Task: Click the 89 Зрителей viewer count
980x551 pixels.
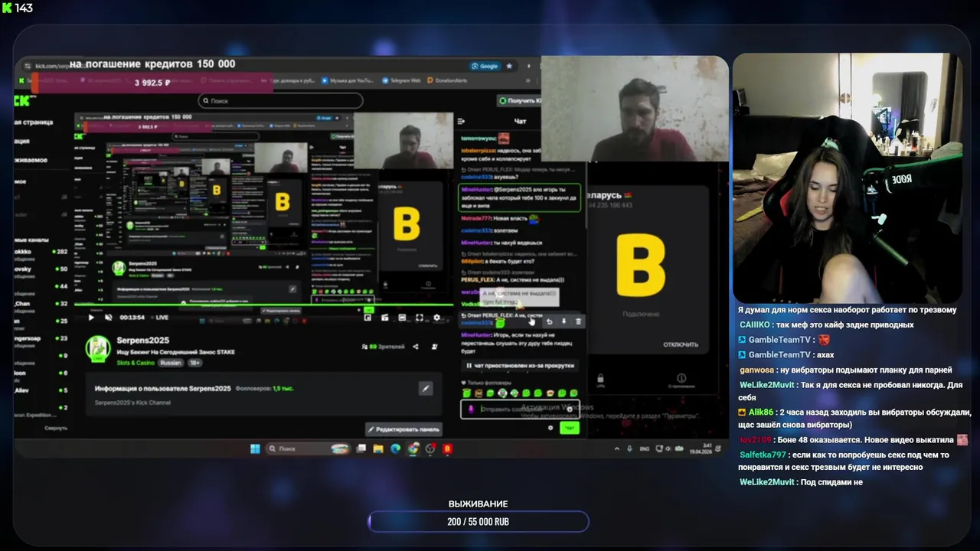Action: point(384,347)
